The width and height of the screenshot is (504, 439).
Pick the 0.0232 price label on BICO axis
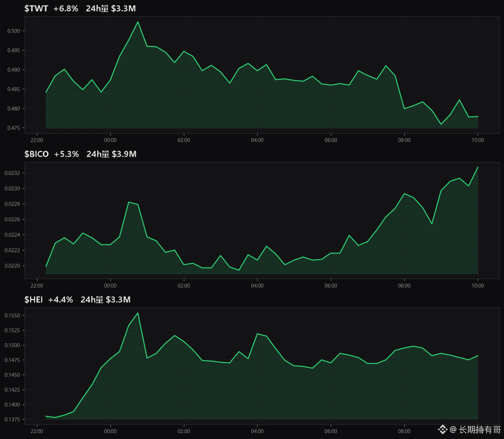coord(12,173)
